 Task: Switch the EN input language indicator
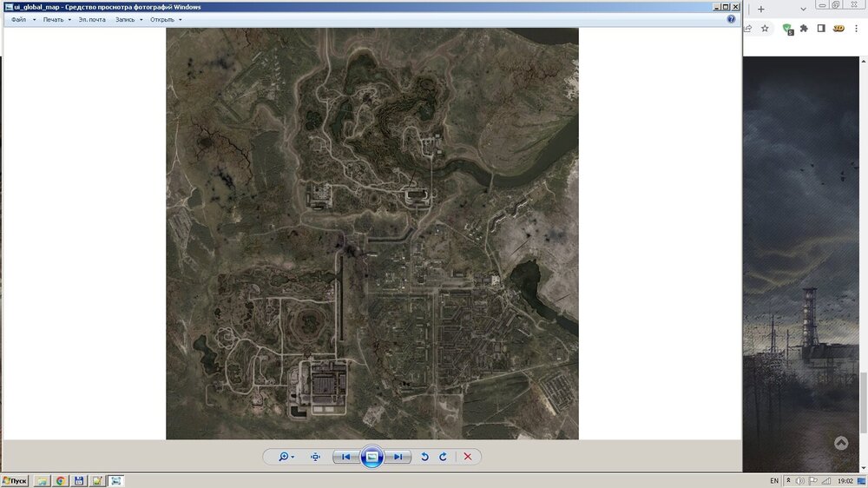[x=774, y=481]
